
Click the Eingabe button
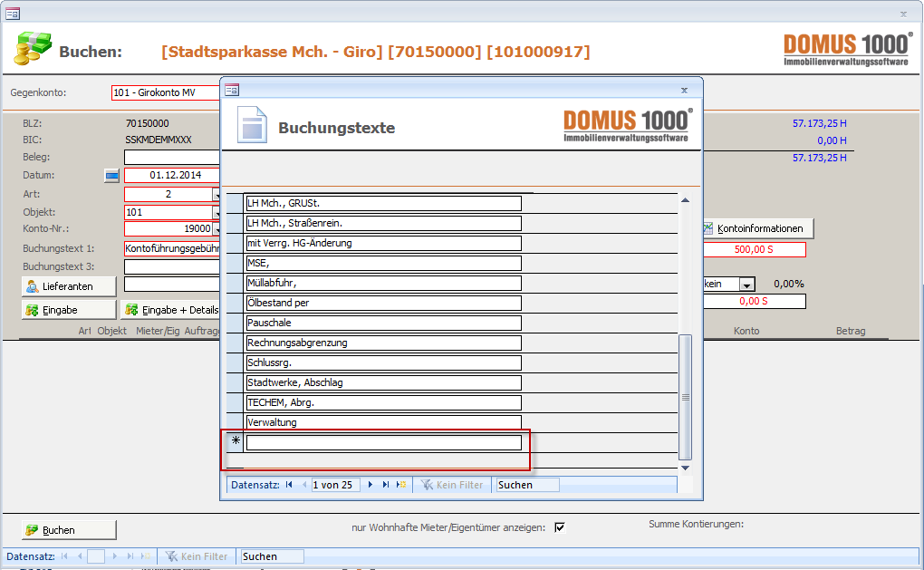click(x=69, y=310)
